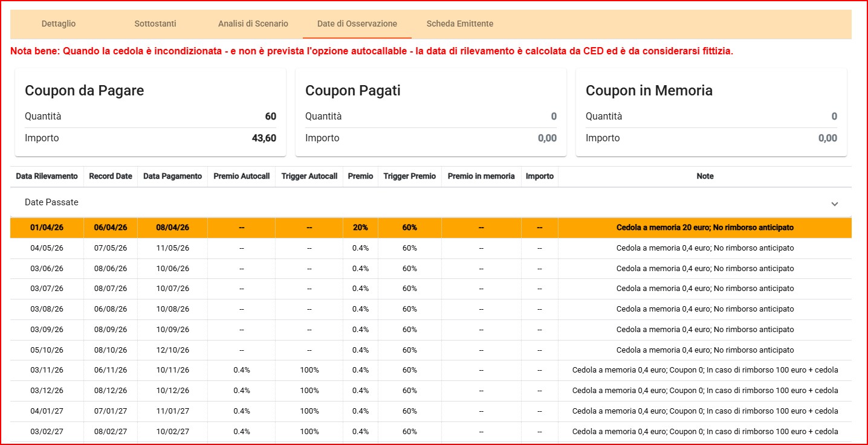The image size is (868, 445).
Task: Click the date 03/07/26
Action: click(x=47, y=289)
